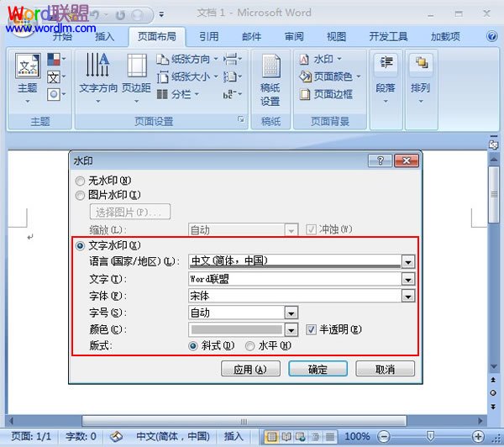Open Developer (开发工具) tab

(x=388, y=36)
